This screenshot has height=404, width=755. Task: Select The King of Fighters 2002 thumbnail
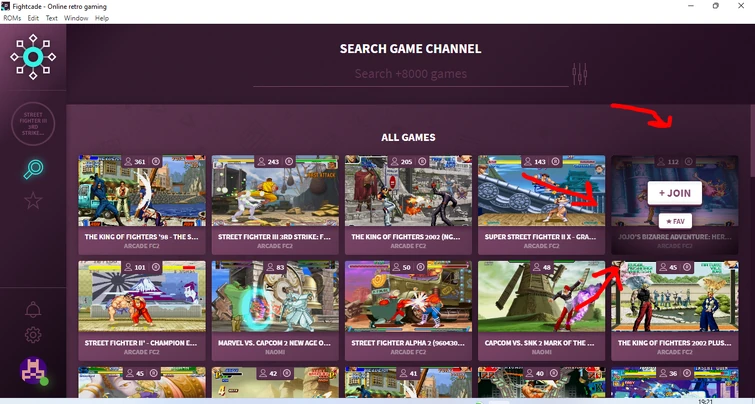tap(408, 191)
